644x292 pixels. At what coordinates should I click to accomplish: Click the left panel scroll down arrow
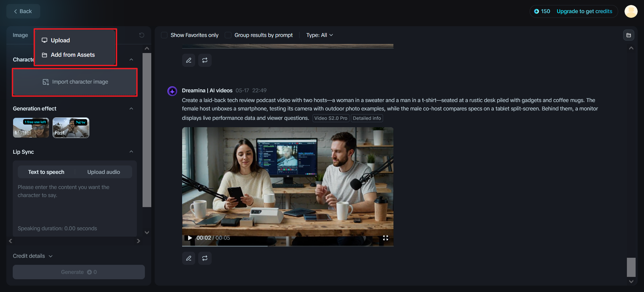click(x=147, y=232)
